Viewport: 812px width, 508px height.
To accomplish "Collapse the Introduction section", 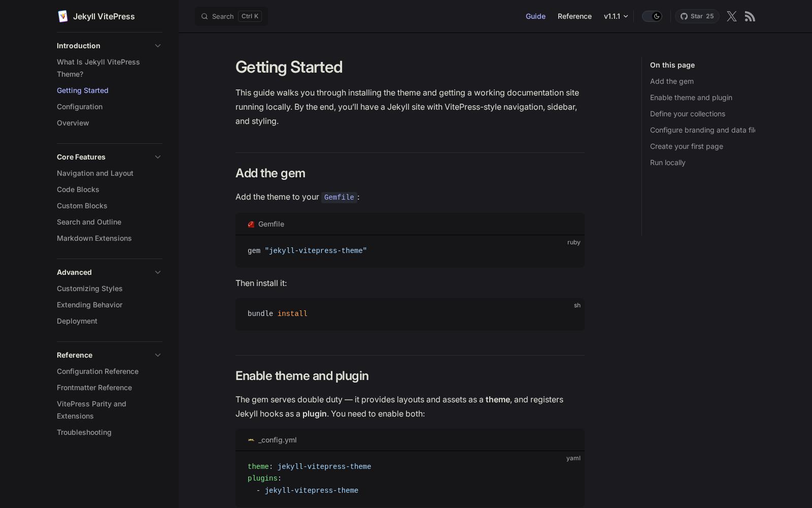I will tap(158, 46).
